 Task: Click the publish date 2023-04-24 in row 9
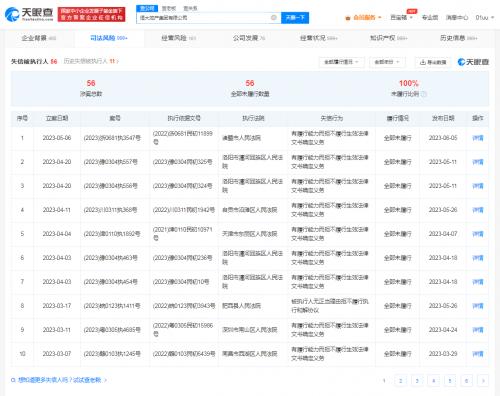443,330
